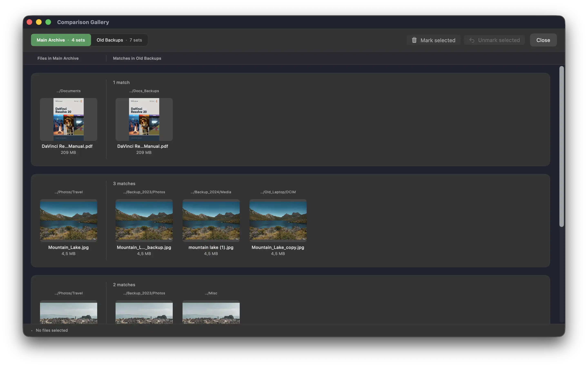Click the Unmark selected button

(494, 40)
